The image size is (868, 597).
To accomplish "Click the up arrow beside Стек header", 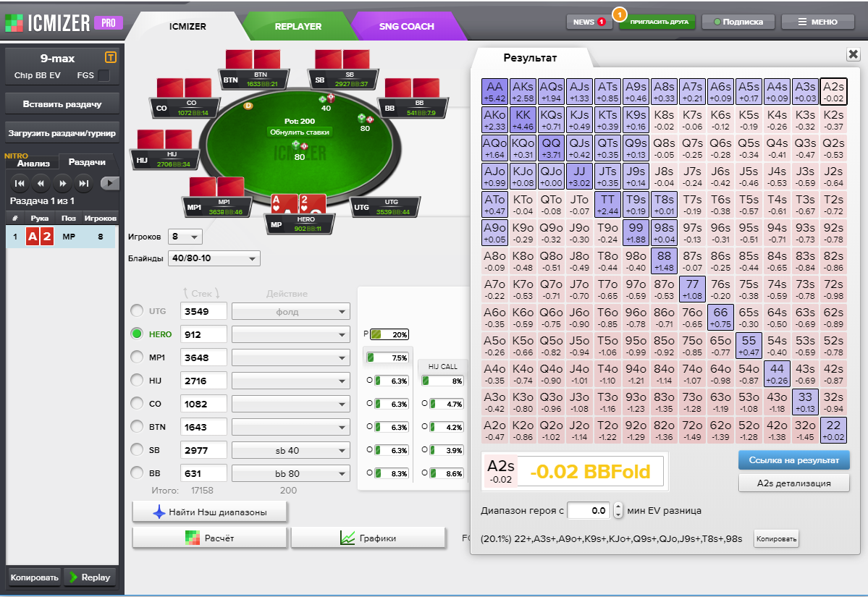I will tap(185, 293).
